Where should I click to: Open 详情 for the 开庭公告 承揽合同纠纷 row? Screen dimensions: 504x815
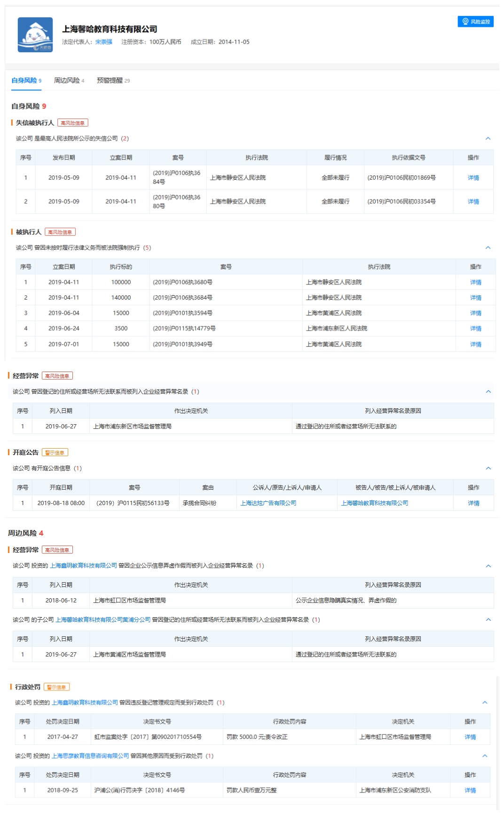coord(473,503)
